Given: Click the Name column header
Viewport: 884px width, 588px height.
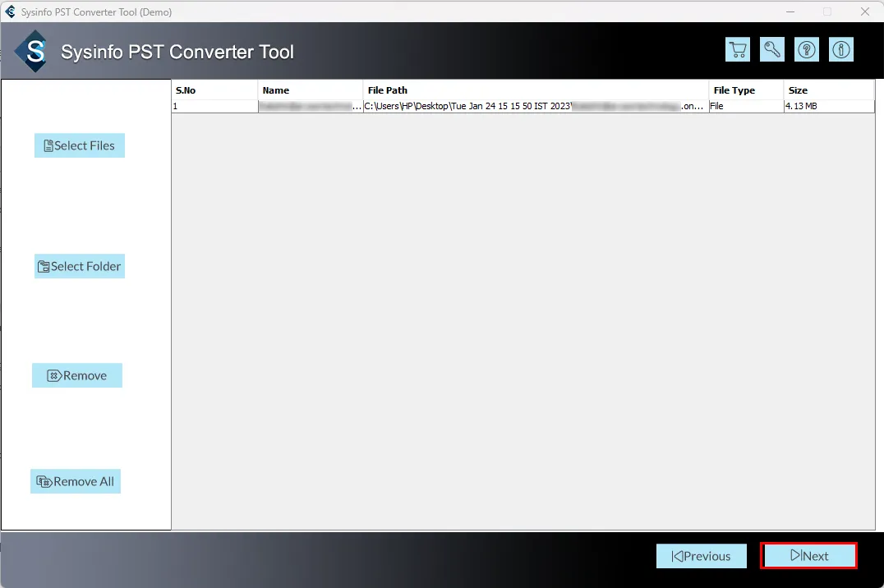Looking at the screenshot, I should pyautogui.click(x=310, y=90).
